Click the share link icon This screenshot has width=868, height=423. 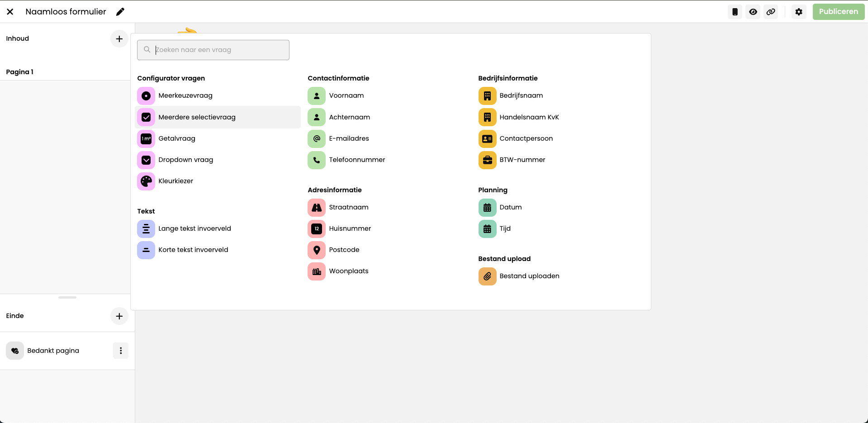tap(771, 12)
